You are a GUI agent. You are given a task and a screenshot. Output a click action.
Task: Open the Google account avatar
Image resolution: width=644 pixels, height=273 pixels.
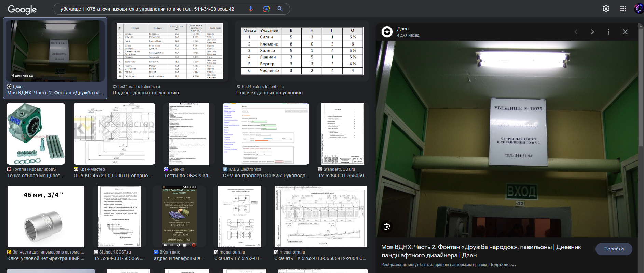(639, 9)
